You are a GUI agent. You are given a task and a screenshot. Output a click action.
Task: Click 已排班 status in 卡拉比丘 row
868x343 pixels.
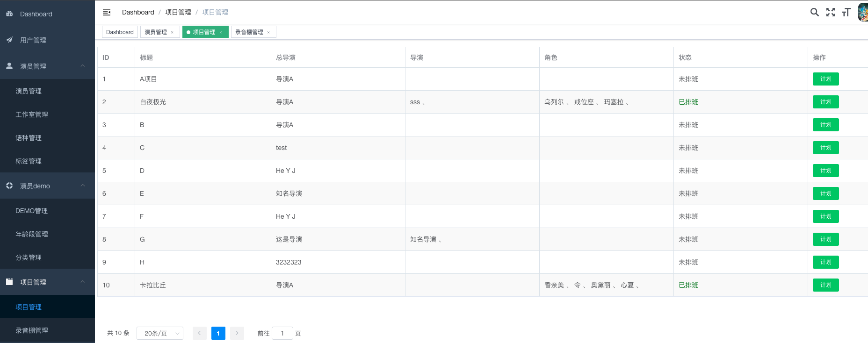click(x=688, y=285)
